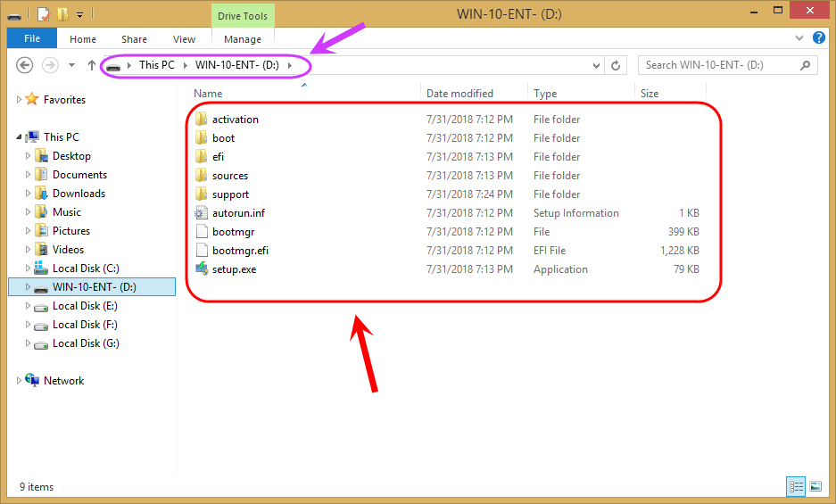Expand the Network tree node

point(19,380)
